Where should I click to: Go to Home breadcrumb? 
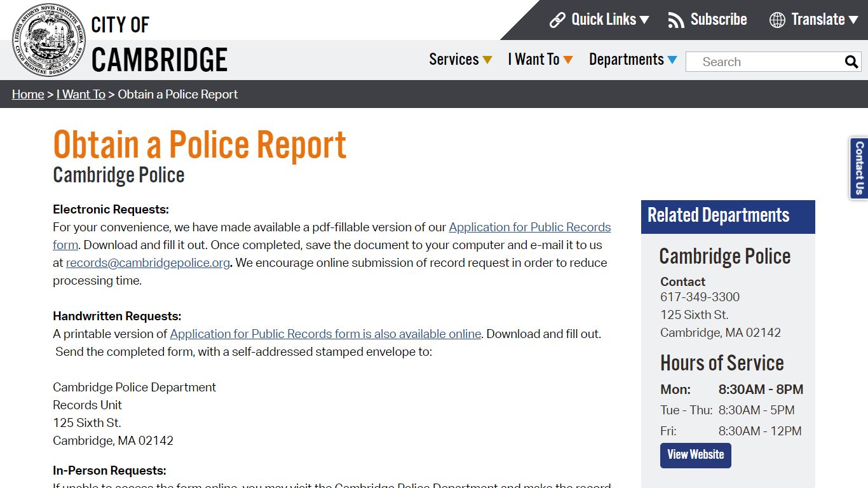tap(28, 94)
